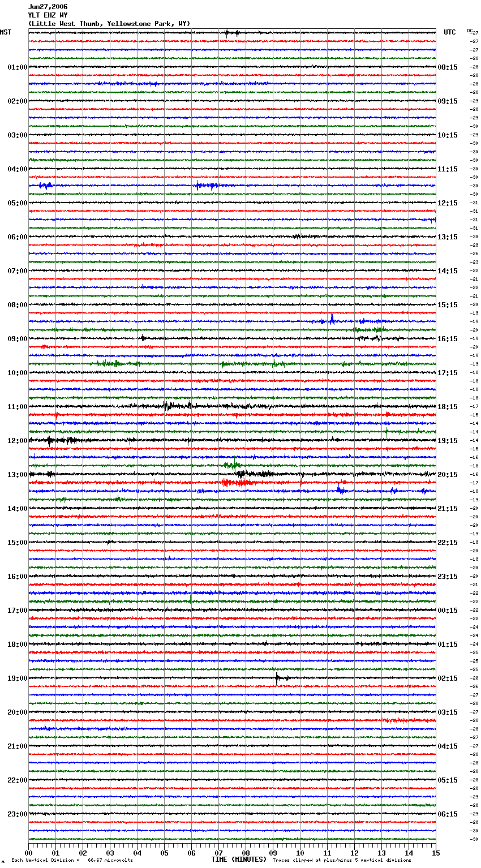Select the "07:00" MST hour label
This screenshot has height=868, width=481.
pyautogui.click(x=18, y=271)
